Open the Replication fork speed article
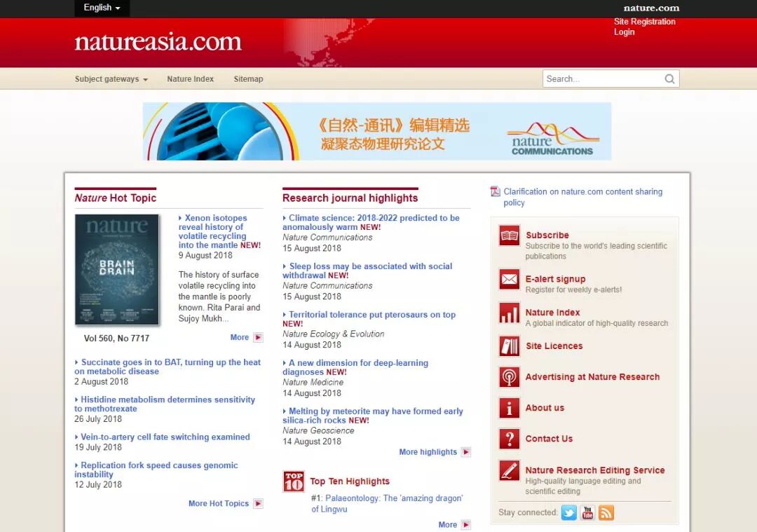This screenshot has width=757, height=532. click(156, 470)
